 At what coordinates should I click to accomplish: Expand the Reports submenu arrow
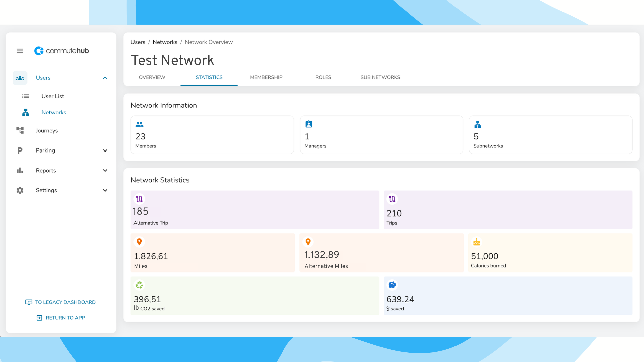(x=105, y=171)
